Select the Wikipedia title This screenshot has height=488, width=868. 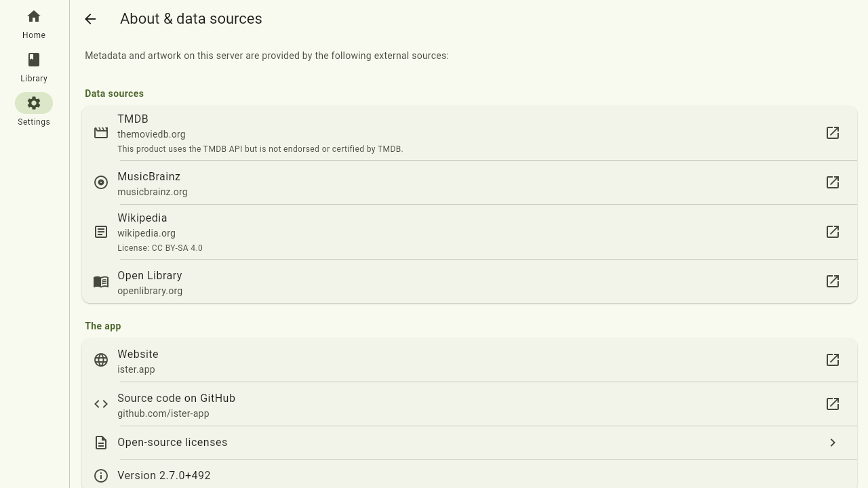(x=142, y=218)
